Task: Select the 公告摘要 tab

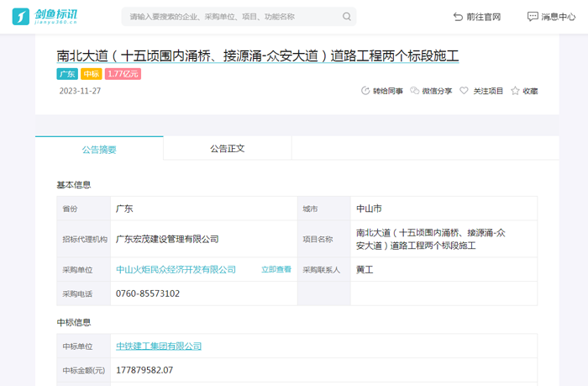Action: (99, 149)
